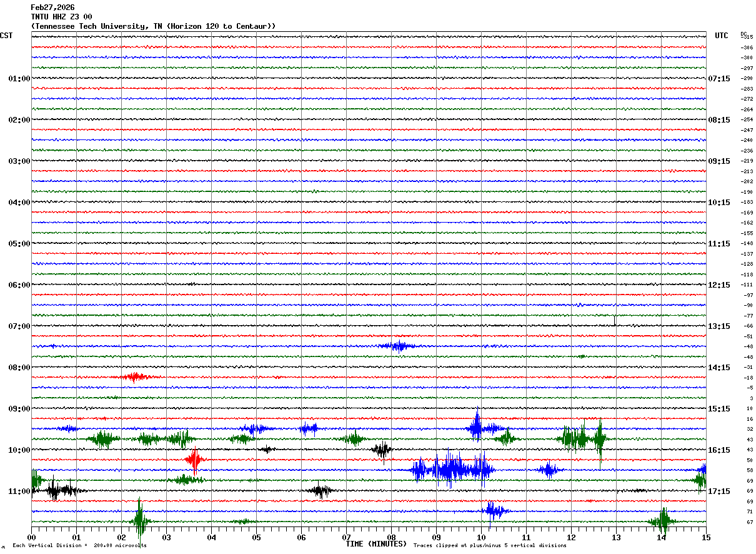The height and width of the screenshot is (554, 756).
Task: Click the Tennessee Tech University station description
Action: point(153,26)
